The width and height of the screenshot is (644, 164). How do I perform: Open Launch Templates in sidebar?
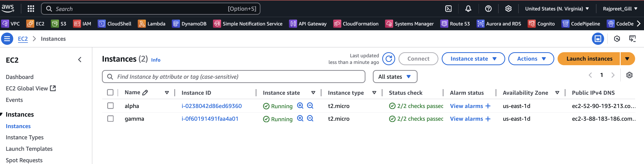(29, 149)
